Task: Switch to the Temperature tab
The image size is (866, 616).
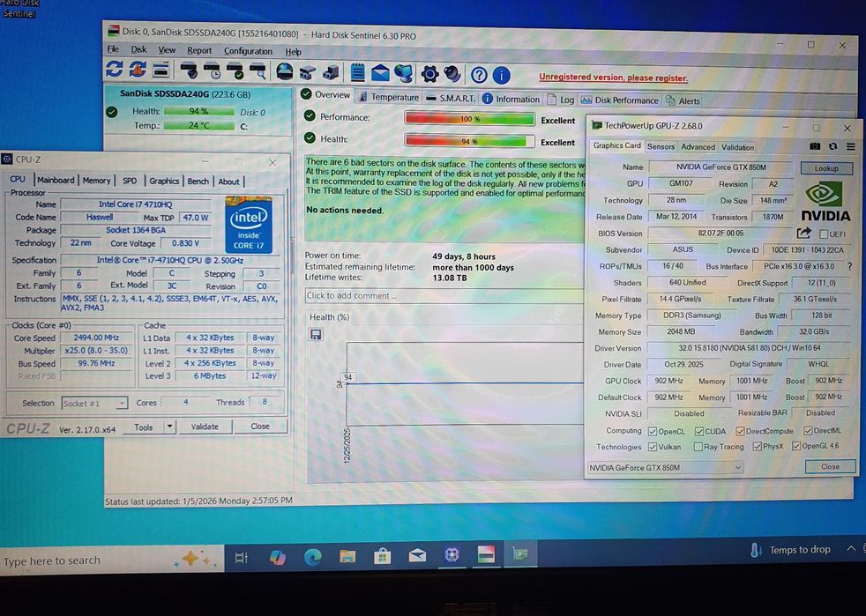Action: pyautogui.click(x=388, y=97)
